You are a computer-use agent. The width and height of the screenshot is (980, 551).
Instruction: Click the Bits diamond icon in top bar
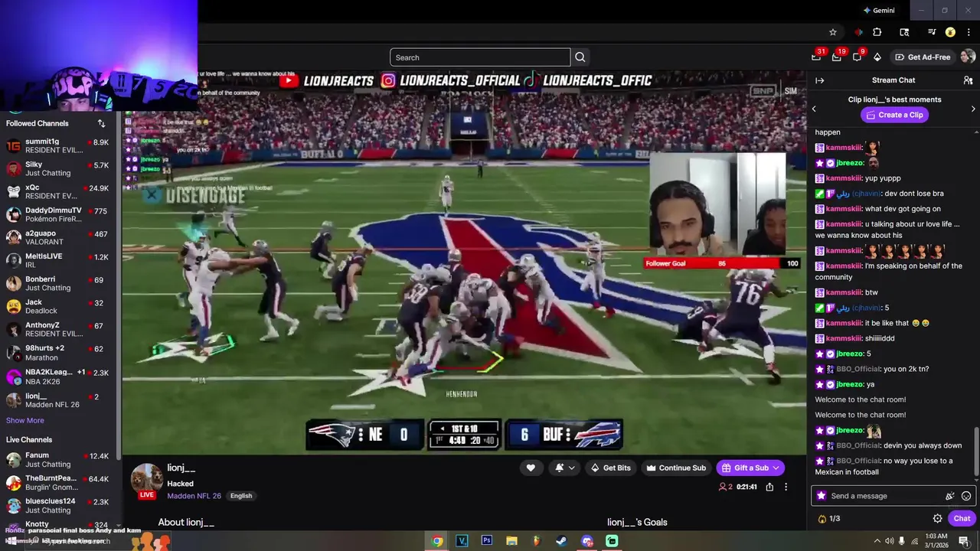877,57
